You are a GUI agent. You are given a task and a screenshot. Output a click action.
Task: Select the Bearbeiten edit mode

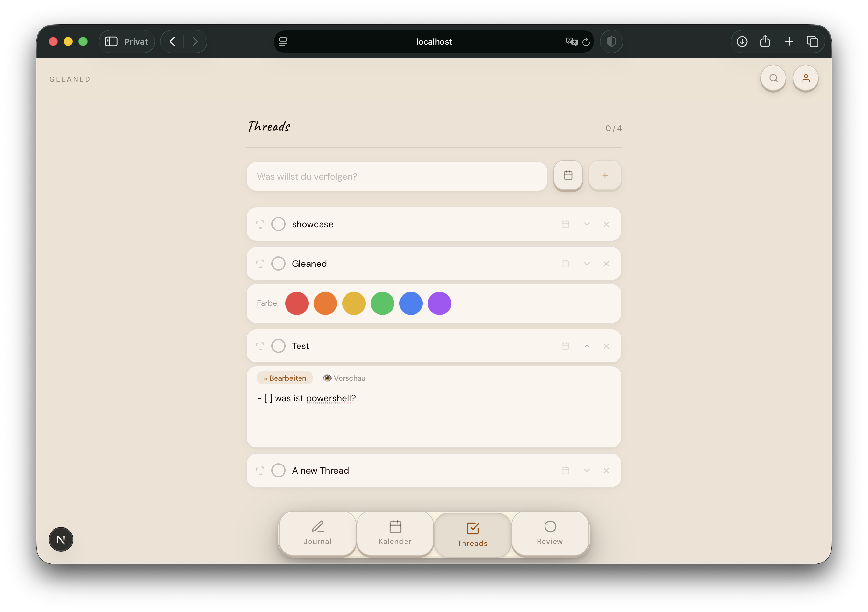pos(285,378)
